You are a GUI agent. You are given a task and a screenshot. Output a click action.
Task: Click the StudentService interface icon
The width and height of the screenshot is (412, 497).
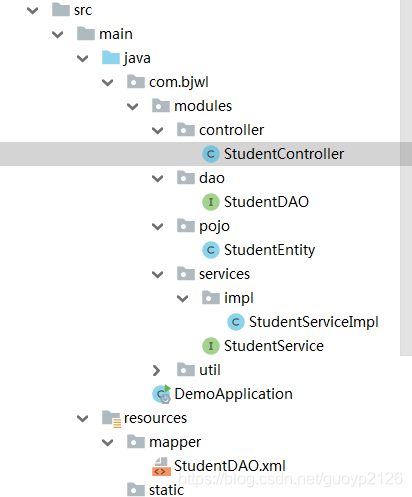[x=211, y=346]
